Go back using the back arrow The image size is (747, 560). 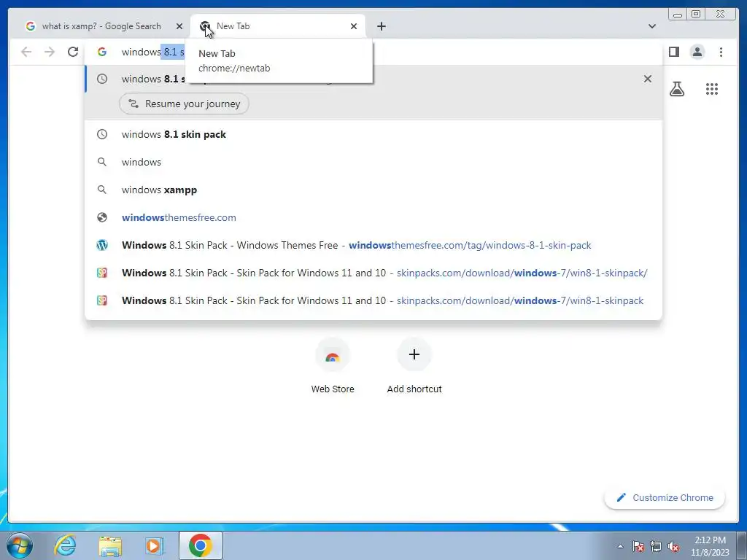[26, 52]
